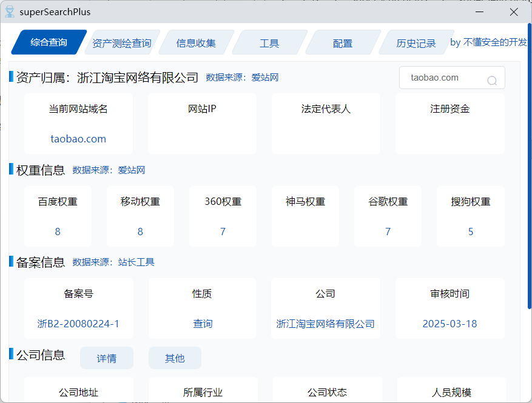
Task: Click the 搜狗权重 value 5
Action: 471,231
